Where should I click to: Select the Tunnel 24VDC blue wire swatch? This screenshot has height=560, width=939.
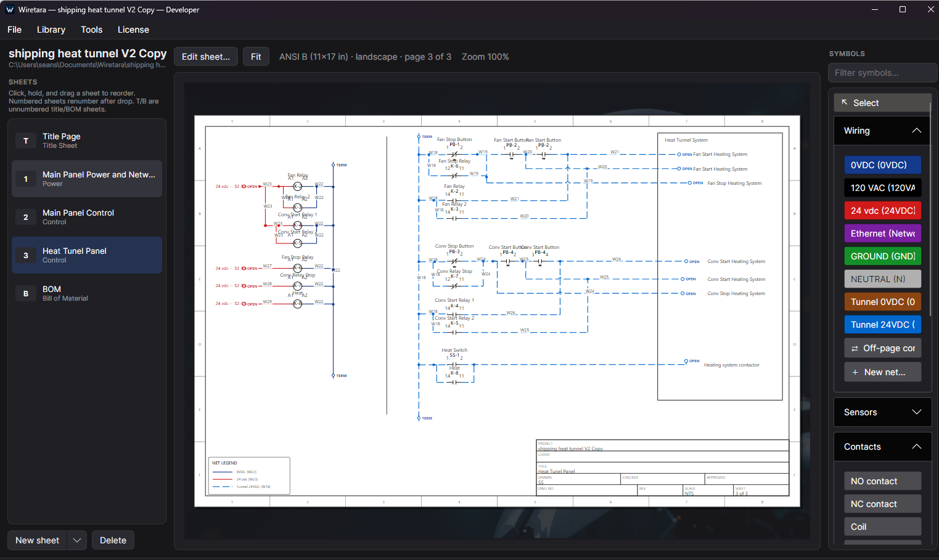point(882,325)
